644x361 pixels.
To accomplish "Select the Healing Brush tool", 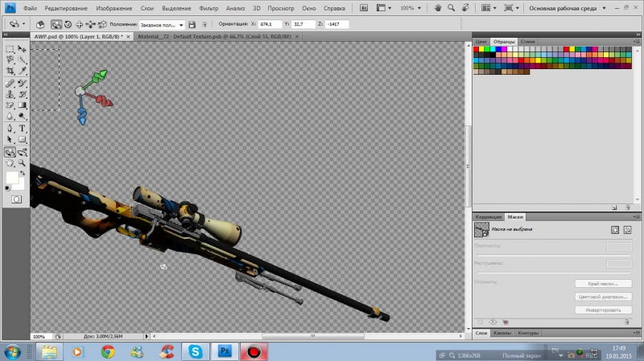I will click(x=10, y=84).
